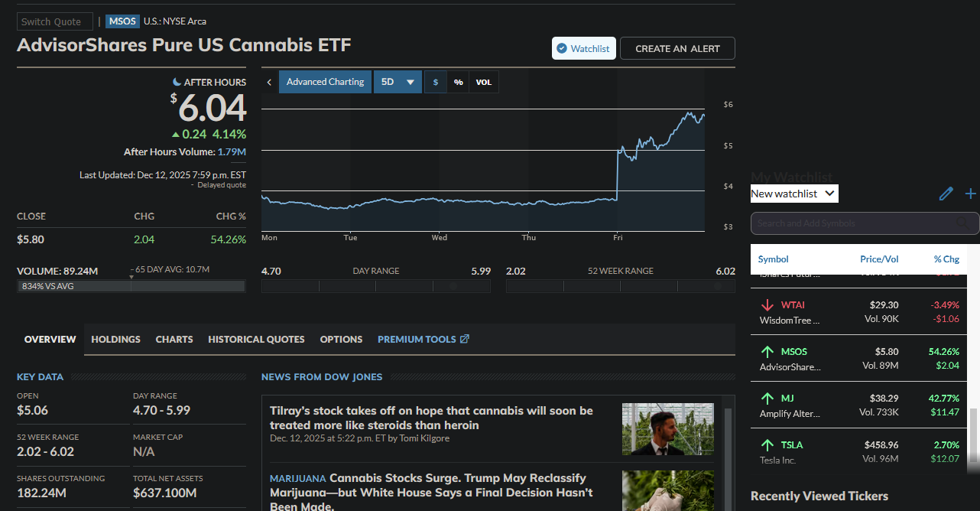The image size is (980, 511).
Task: Open the Holdings tab
Action: click(115, 339)
